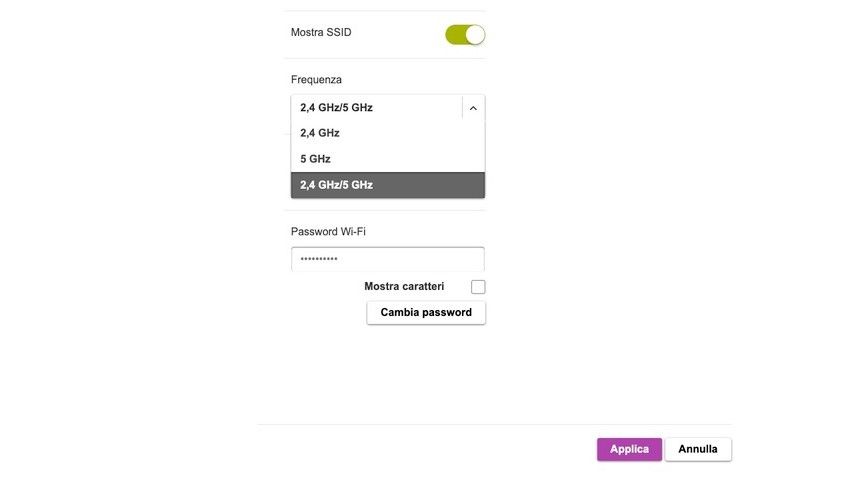Click the green track of the Mostra SSID toggle
This screenshot has width=847, height=491.
point(455,35)
